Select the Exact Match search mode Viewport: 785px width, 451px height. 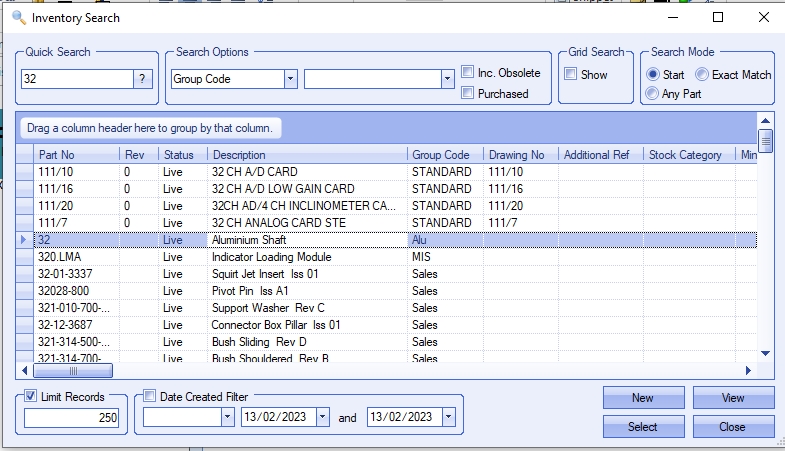pyautogui.click(x=702, y=75)
